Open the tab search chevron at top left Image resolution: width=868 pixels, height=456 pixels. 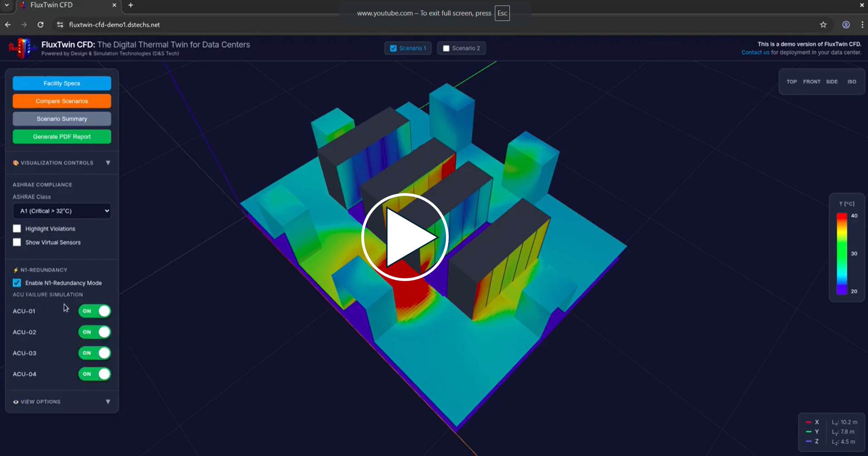[7, 5]
